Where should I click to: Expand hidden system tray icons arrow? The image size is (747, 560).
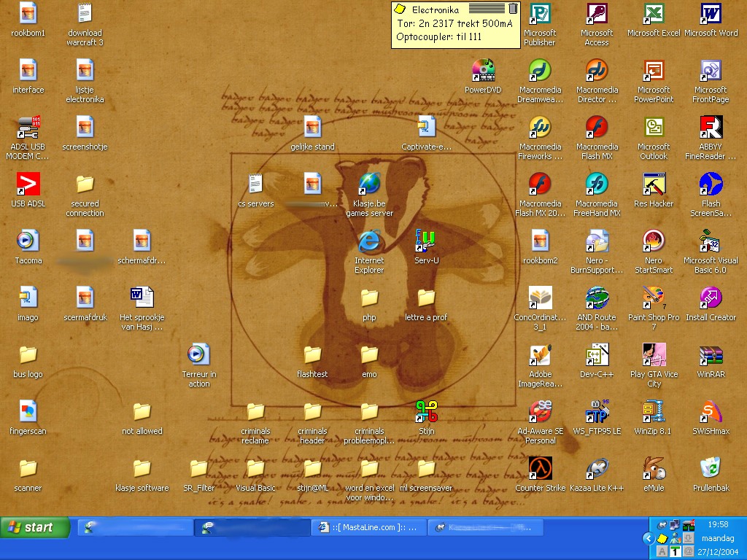tap(648, 538)
